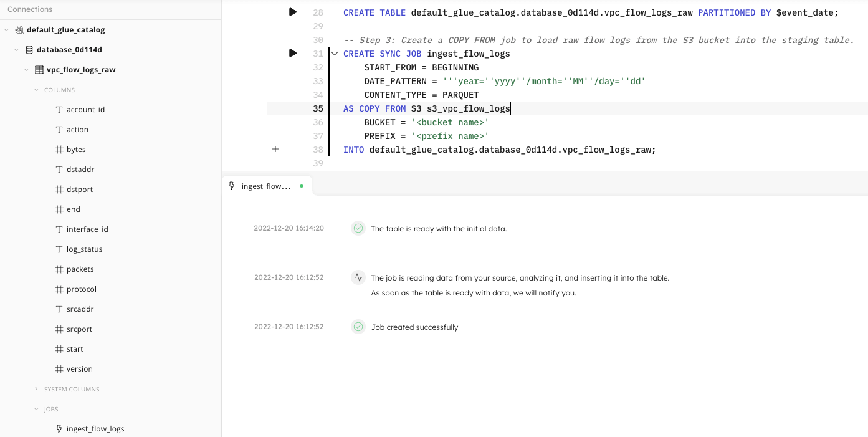Expand the SYSTEM COLUMNS section
Viewport: 868px width, 437px height.
pos(36,389)
